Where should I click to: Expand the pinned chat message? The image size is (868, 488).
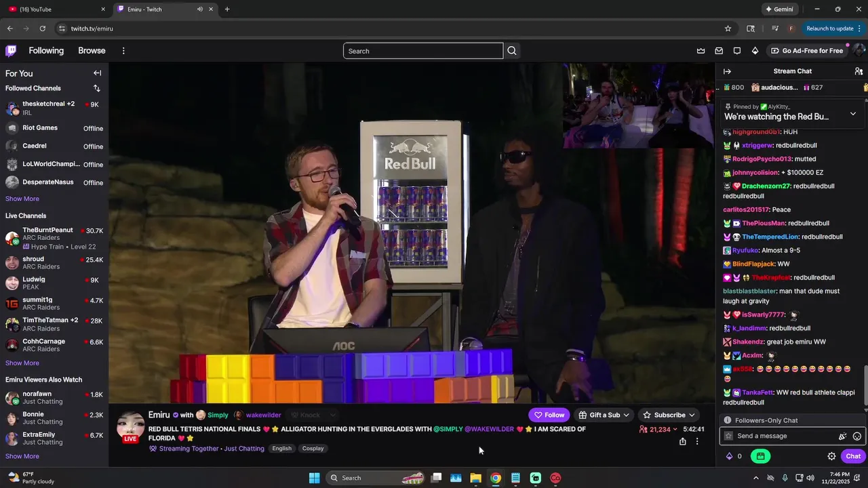click(853, 113)
